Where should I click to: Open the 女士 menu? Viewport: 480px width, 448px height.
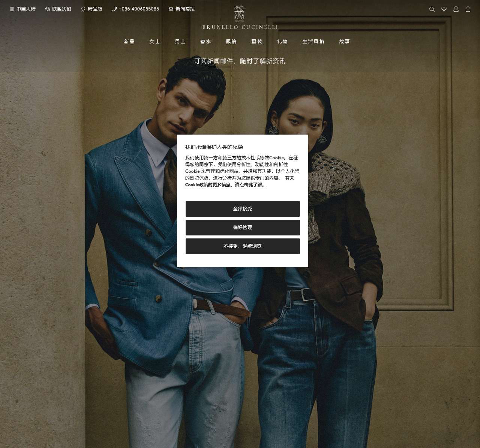point(154,42)
